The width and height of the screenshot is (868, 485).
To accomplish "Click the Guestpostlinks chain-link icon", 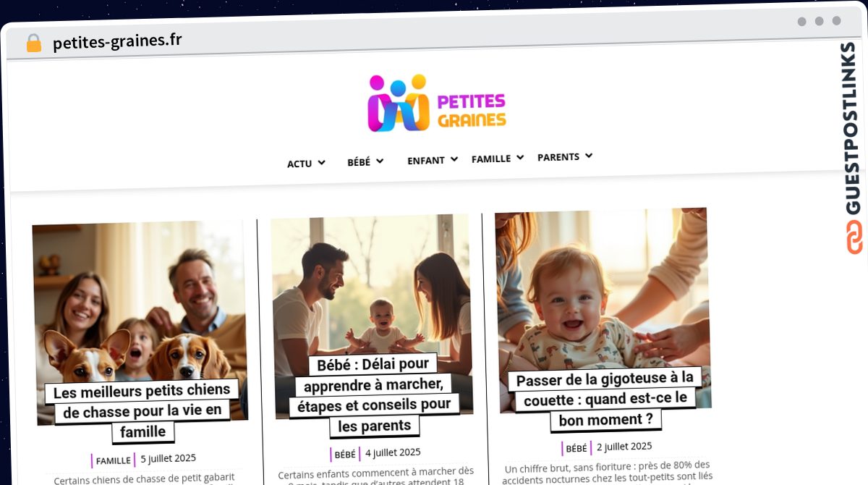I will (854, 237).
